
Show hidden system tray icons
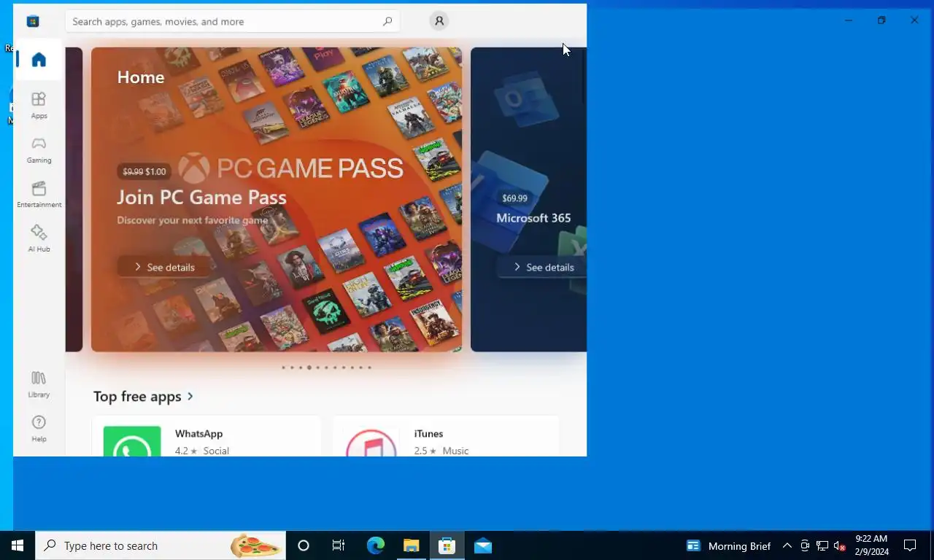point(787,545)
